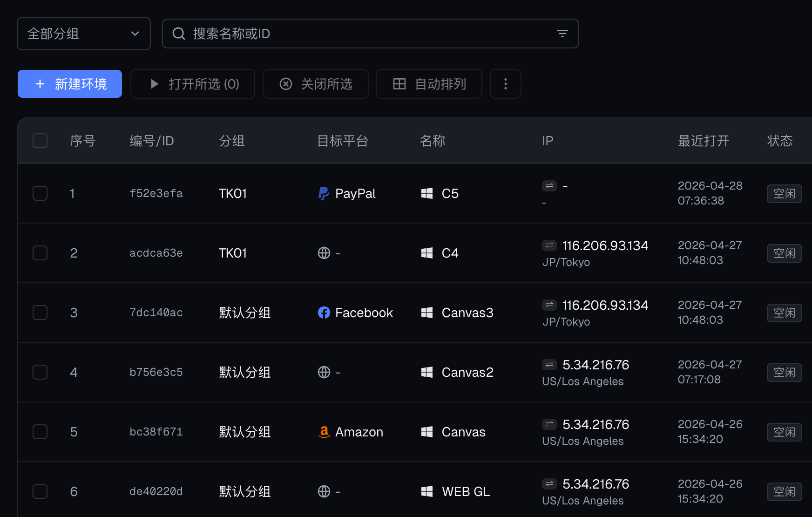Click the proxy switch icon beside C4's IP
Image resolution: width=812 pixels, height=517 pixels.
[x=549, y=245]
